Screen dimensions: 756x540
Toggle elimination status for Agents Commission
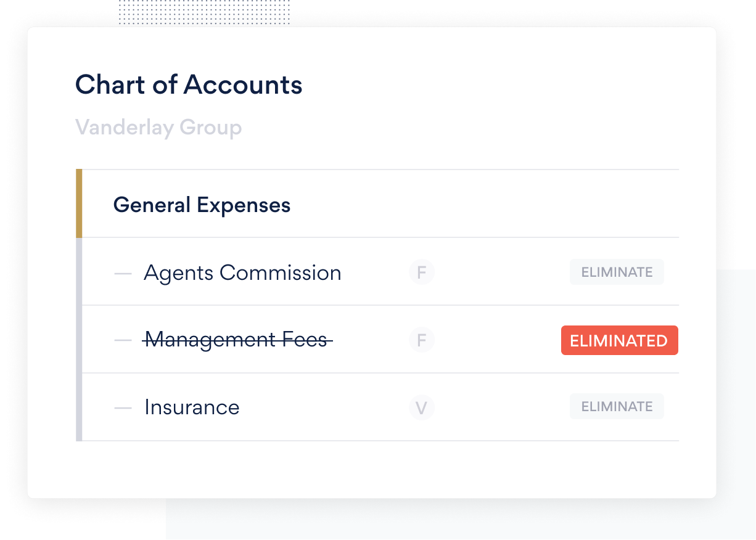(616, 271)
